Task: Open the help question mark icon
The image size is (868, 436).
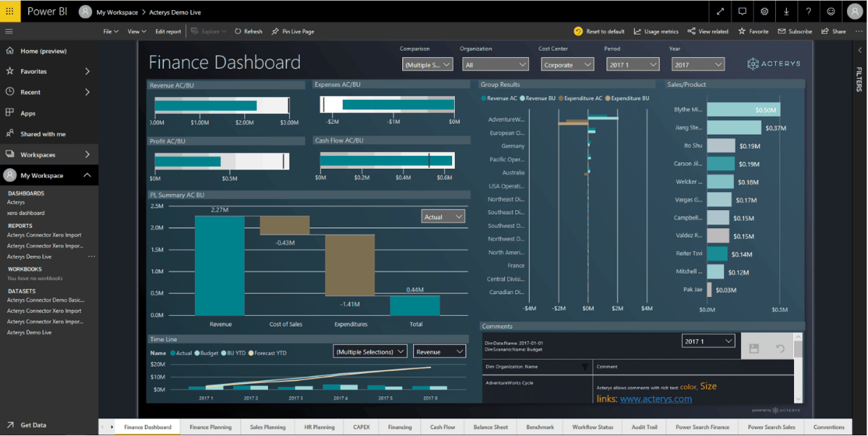Action: click(x=808, y=11)
